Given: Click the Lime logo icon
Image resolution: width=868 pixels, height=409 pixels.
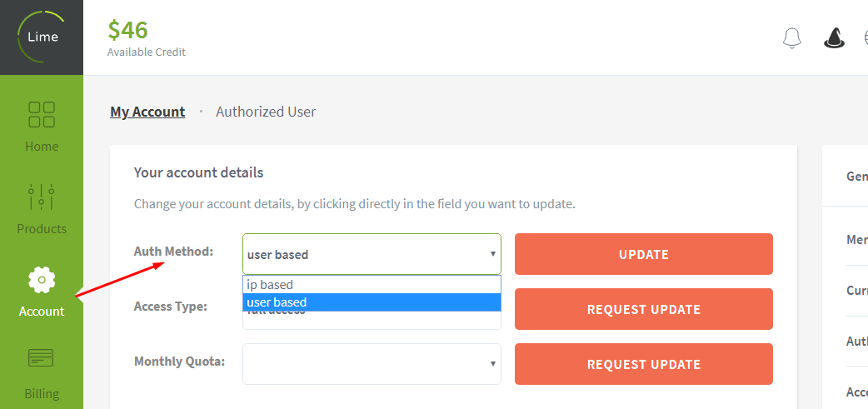Looking at the screenshot, I should pyautogui.click(x=41, y=37).
